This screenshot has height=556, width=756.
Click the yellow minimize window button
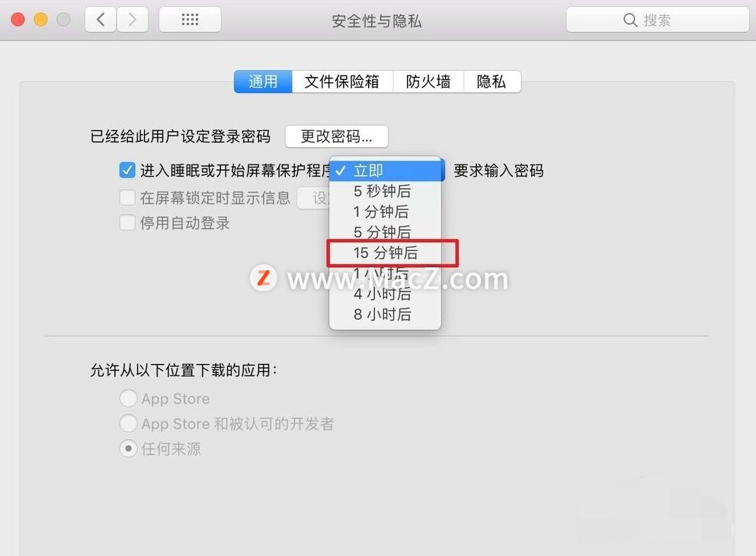coord(40,20)
